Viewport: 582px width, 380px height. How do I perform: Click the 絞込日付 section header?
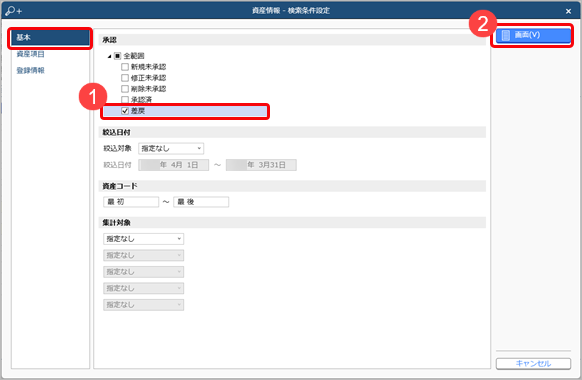292,132
